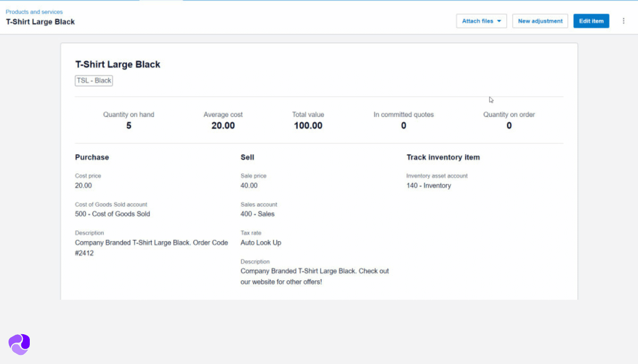Open the three-dot more options menu

(x=624, y=21)
